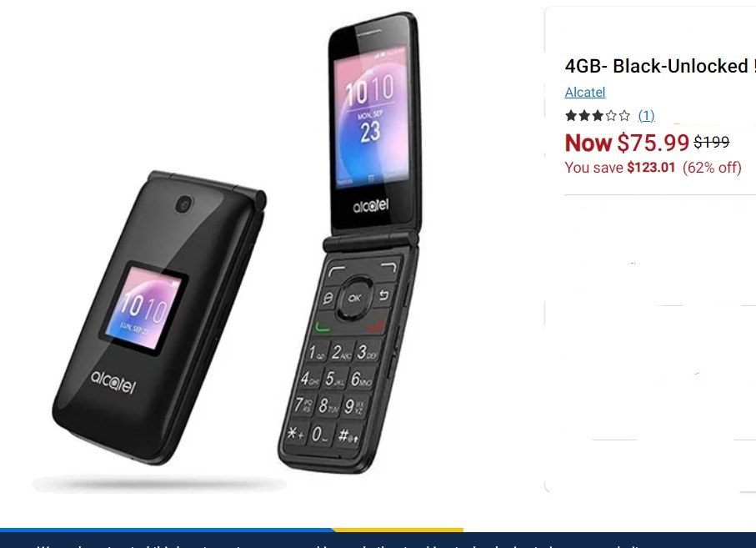
Task: Click the hash key on phone keypad
Action: (348, 435)
